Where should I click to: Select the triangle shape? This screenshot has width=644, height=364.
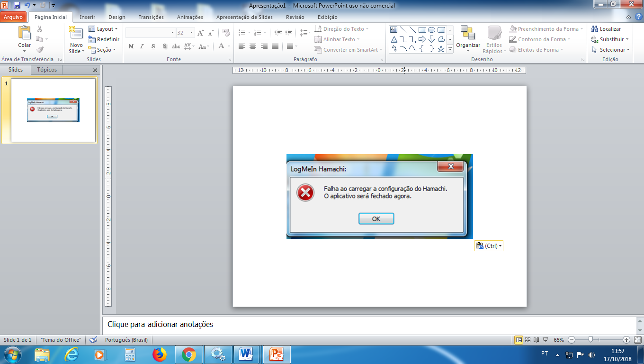[x=394, y=39]
